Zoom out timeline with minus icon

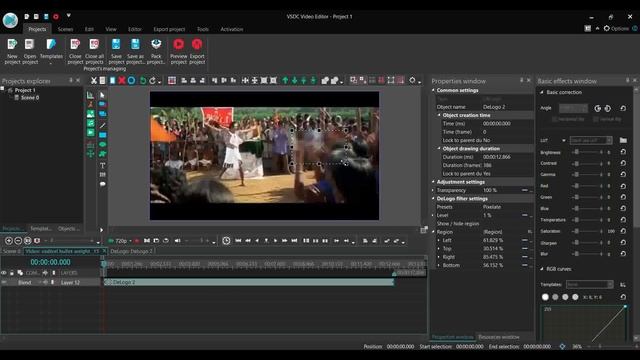[18, 241]
